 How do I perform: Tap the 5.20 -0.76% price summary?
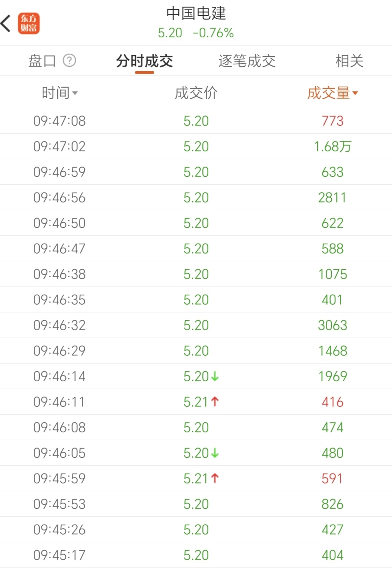[x=196, y=33]
